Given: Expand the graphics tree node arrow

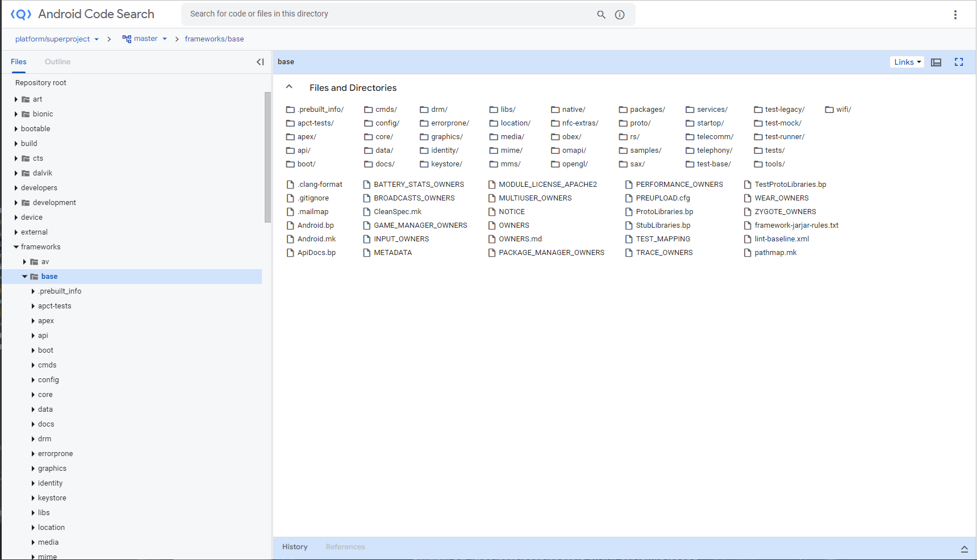Looking at the screenshot, I should (x=33, y=469).
